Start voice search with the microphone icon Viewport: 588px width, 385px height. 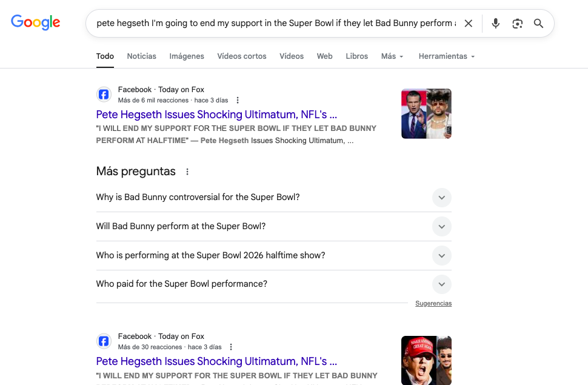pyautogui.click(x=496, y=24)
